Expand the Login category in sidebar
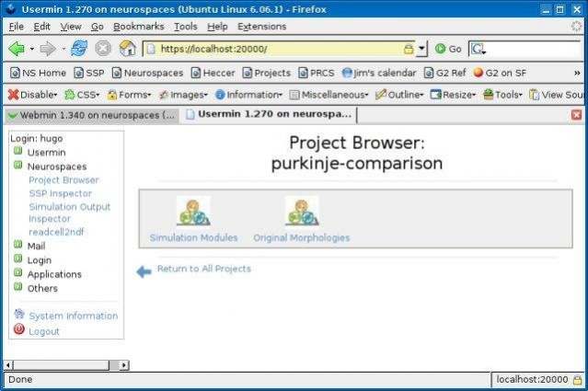The image size is (588, 391). coord(18,259)
